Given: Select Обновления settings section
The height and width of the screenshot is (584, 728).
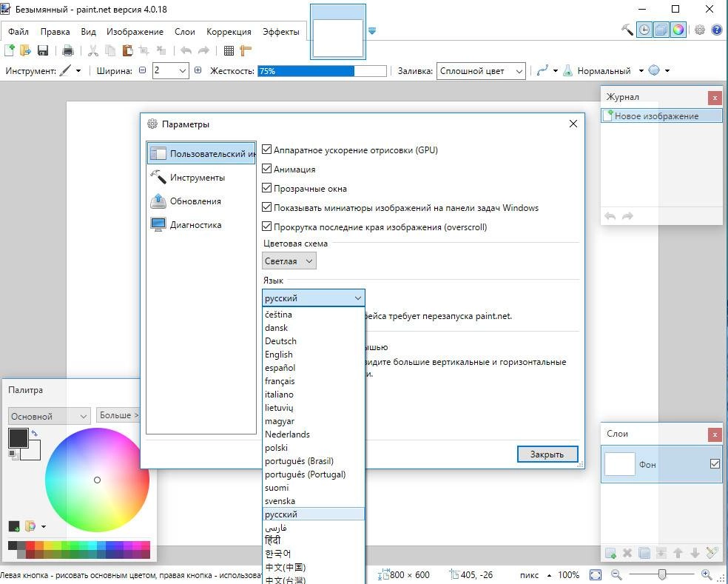Looking at the screenshot, I should click(x=201, y=201).
